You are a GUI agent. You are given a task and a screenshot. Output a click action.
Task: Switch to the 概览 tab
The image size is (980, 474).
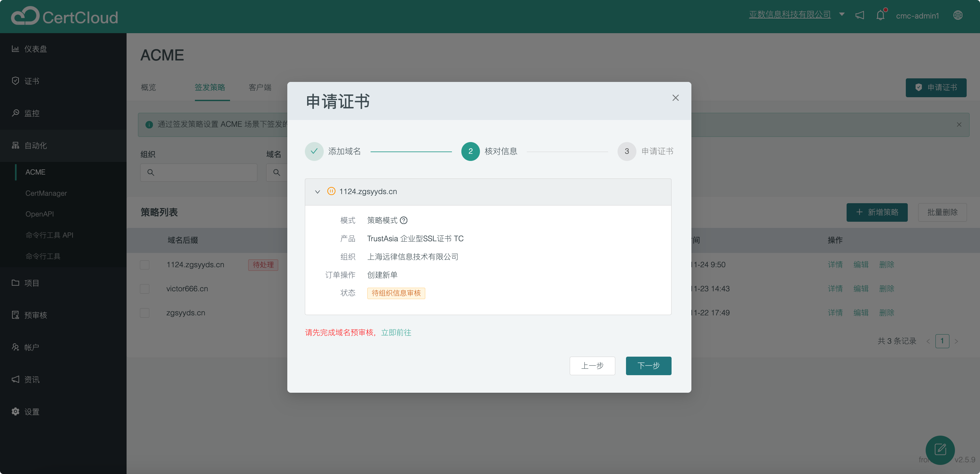[148, 87]
